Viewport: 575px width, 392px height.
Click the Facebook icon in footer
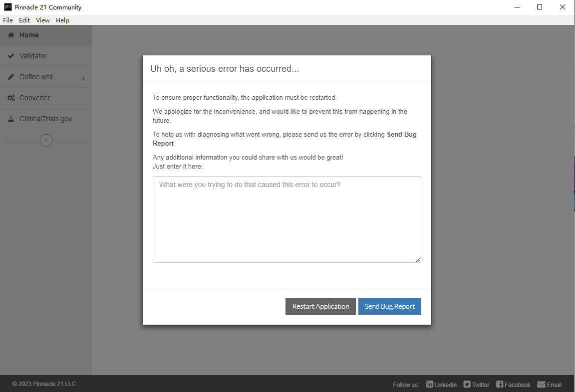(500, 384)
